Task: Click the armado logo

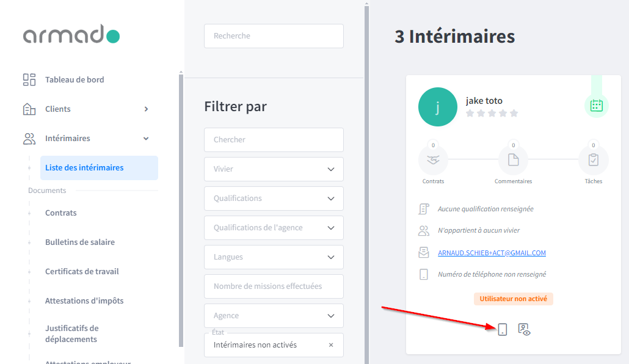Action: click(x=71, y=34)
